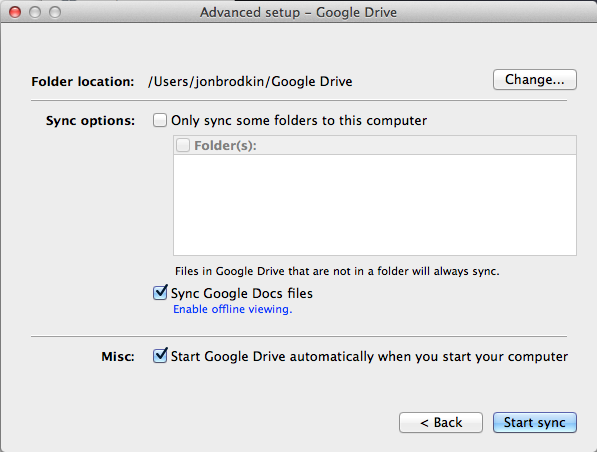
Task: Close the Advanced setup window
Action: point(15,12)
